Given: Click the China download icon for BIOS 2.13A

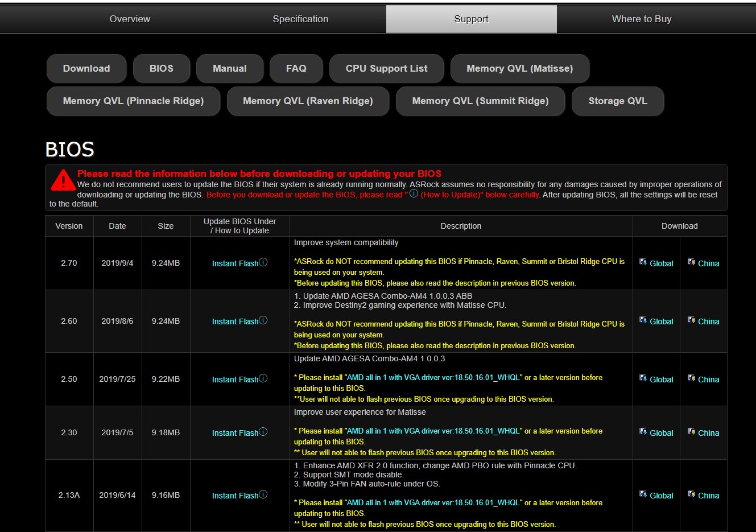Looking at the screenshot, I should click(x=691, y=494).
